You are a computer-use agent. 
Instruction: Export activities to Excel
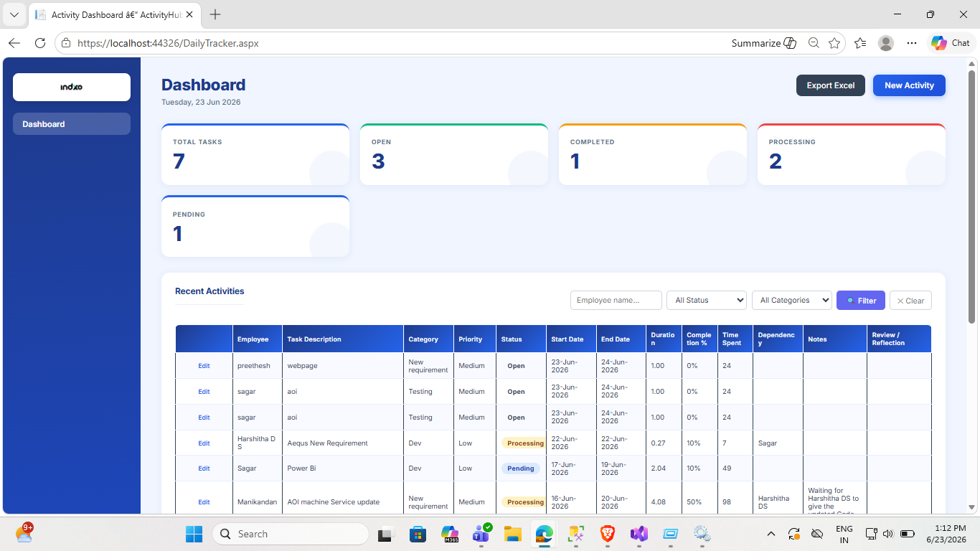coord(831,85)
